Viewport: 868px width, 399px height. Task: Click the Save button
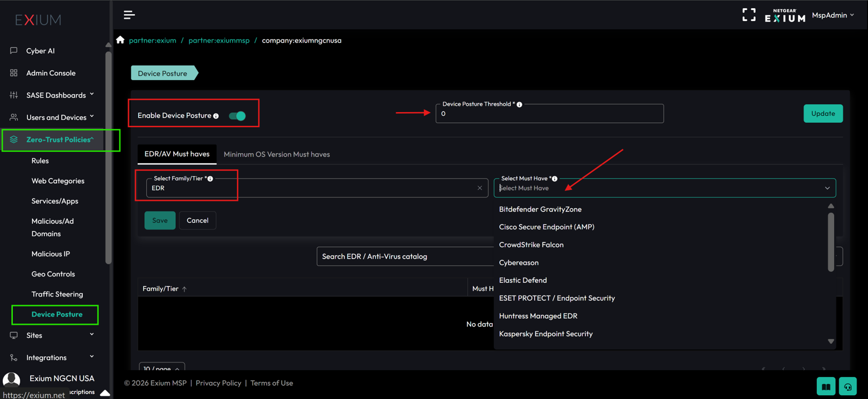160,220
